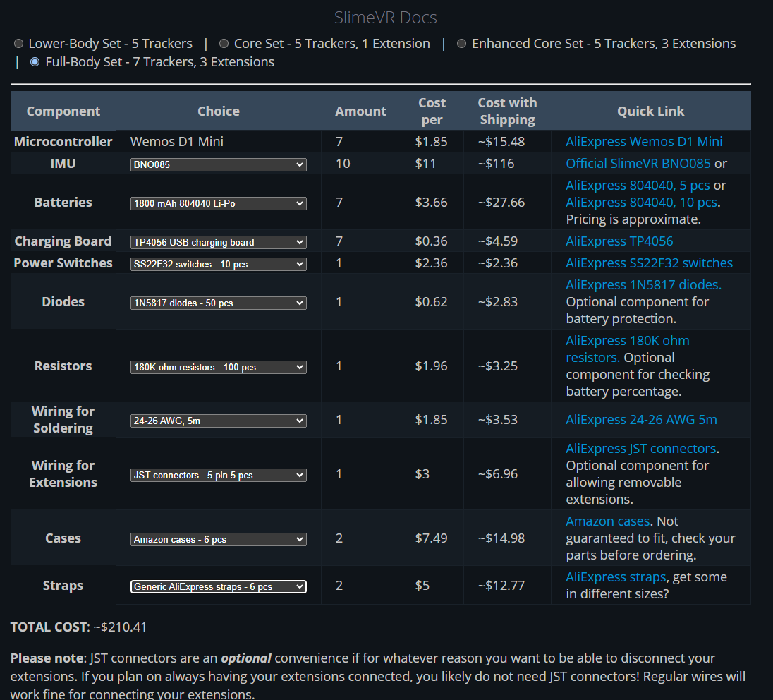
Task: Click the SlimeVR Docs page title
Action: click(386, 17)
